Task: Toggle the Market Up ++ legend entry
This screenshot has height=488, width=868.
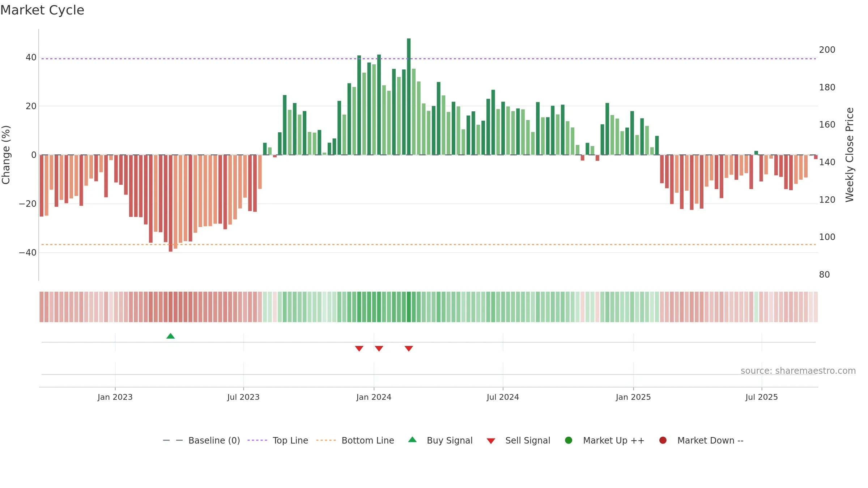Action: [x=604, y=440]
